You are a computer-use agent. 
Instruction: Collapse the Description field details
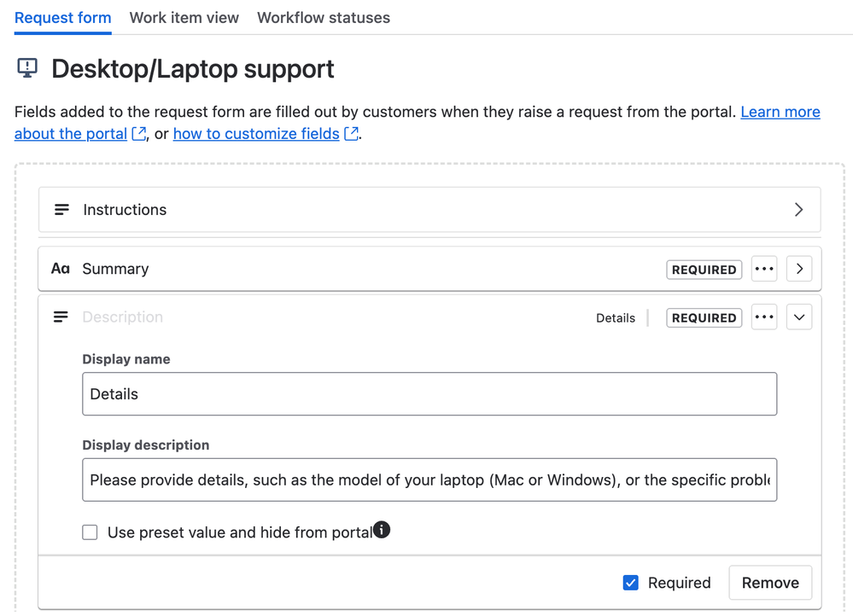coord(798,317)
